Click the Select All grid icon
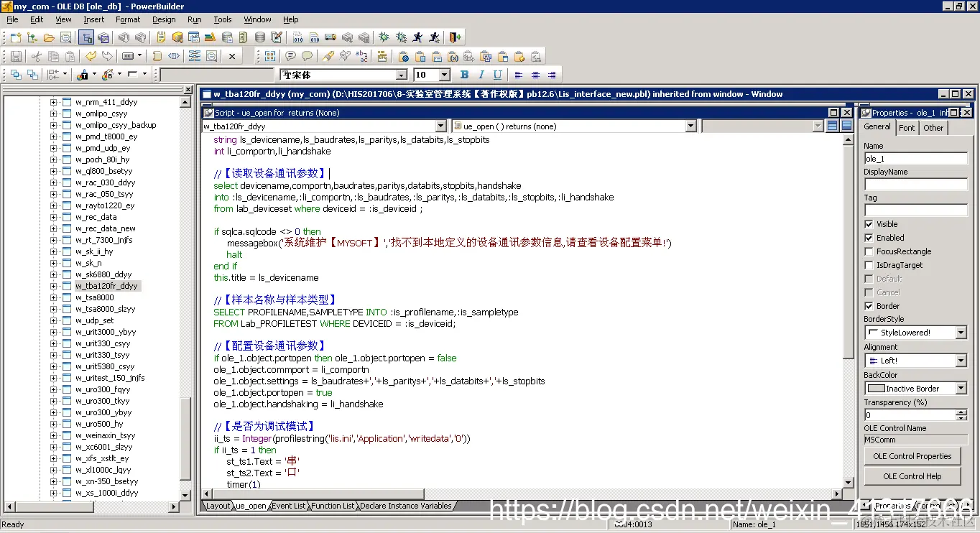The height and width of the screenshot is (533, 980). coord(270,56)
